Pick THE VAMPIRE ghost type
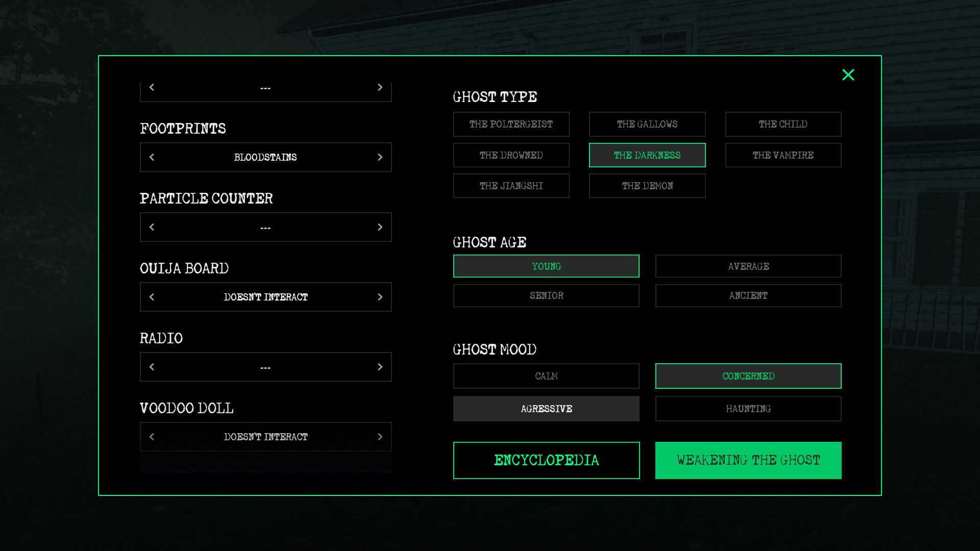The width and height of the screenshot is (980, 551). click(x=783, y=155)
